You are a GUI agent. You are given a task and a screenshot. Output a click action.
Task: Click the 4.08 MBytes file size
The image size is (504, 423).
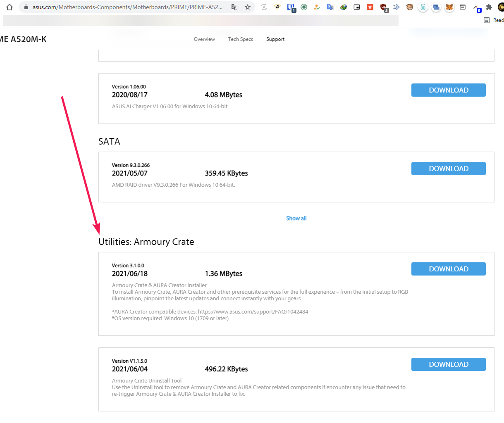click(224, 95)
